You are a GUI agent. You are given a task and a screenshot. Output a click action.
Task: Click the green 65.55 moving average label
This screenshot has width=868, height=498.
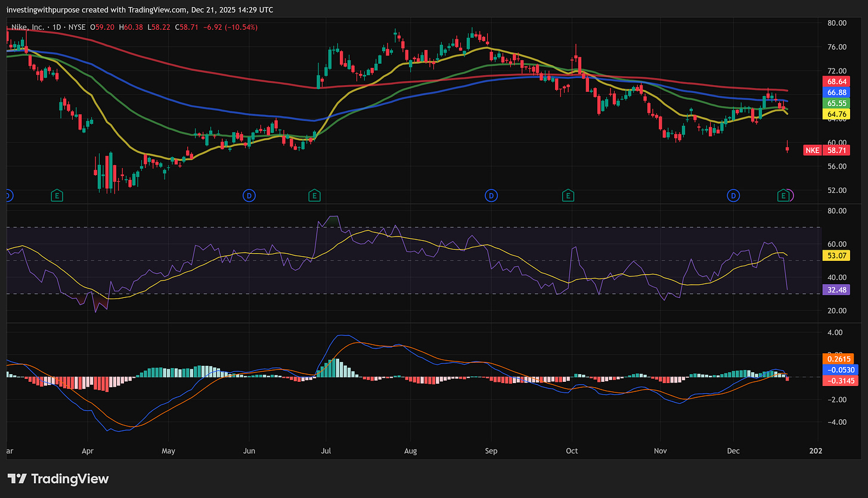pyautogui.click(x=836, y=103)
